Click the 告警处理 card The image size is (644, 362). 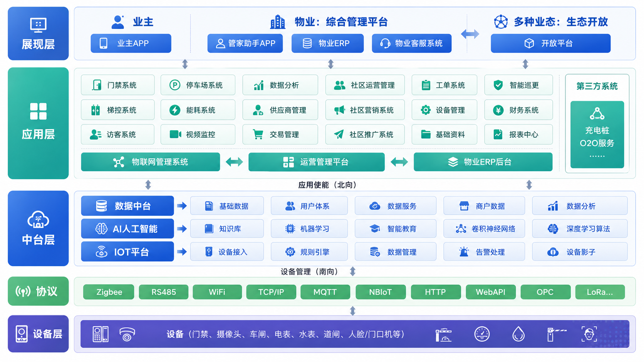point(484,252)
